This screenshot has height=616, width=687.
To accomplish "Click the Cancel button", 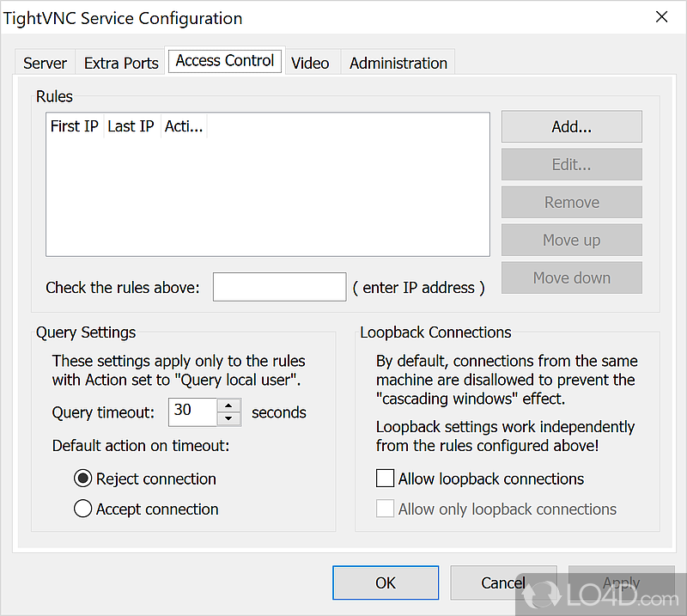I will pyautogui.click(x=503, y=582).
